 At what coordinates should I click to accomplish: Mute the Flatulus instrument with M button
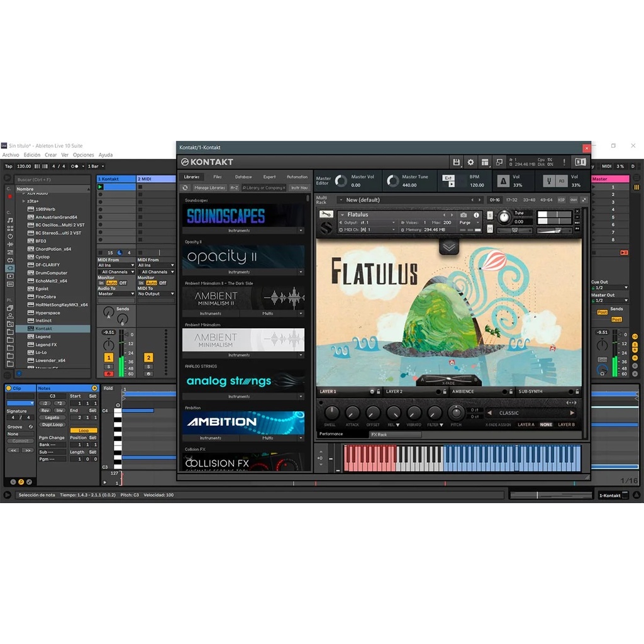click(x=490, y=228)
